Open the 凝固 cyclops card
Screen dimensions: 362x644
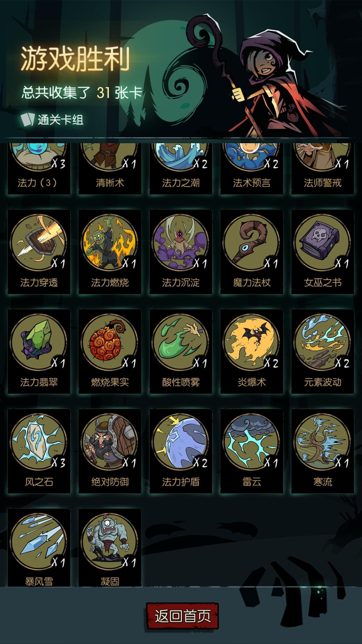click(x=110, y=547)
